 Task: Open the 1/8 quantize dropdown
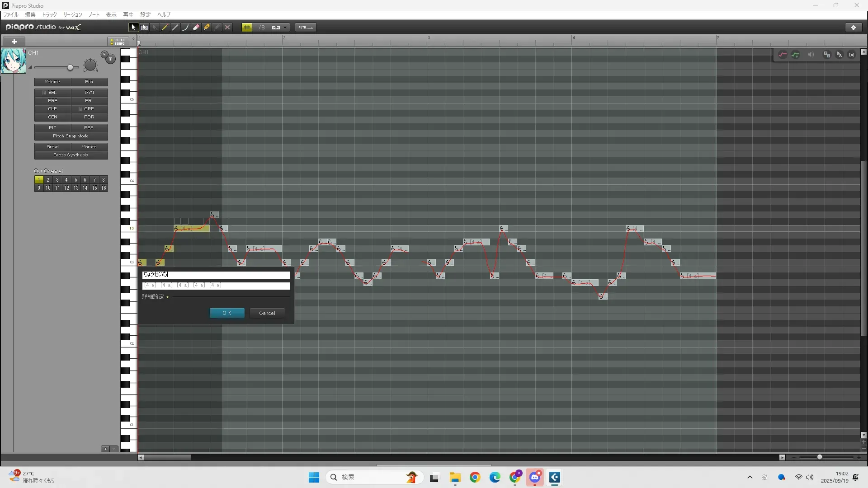[x=285, y=28]
